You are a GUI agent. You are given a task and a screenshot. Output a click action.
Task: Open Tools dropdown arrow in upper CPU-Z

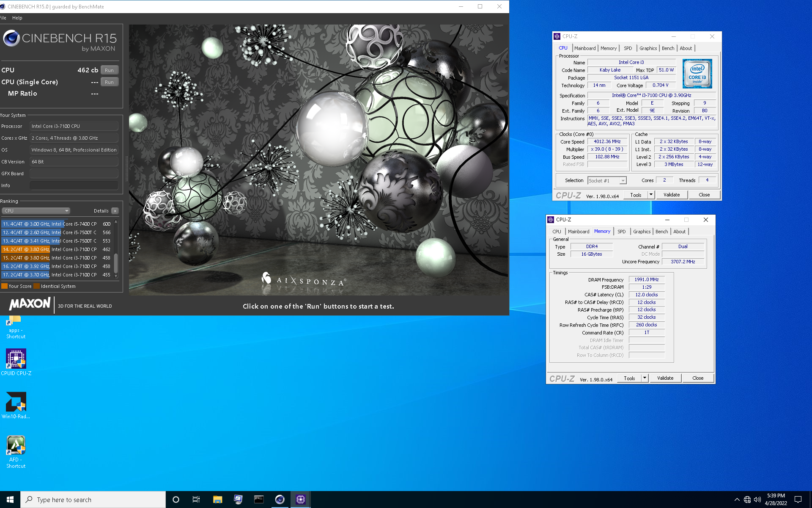click(651, 195)
